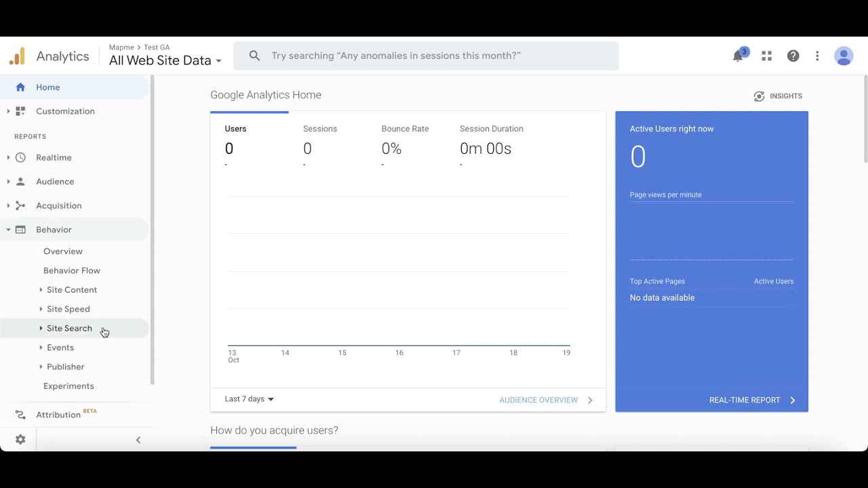Click the sidebar vertical scrollbar
This screenshot has height=488, width=868.
click(x=152, y=230)
